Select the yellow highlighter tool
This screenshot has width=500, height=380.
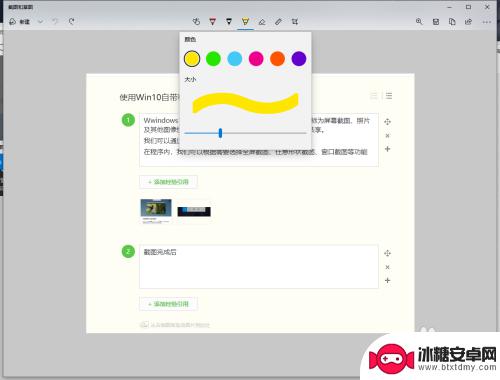coord(245,22)
